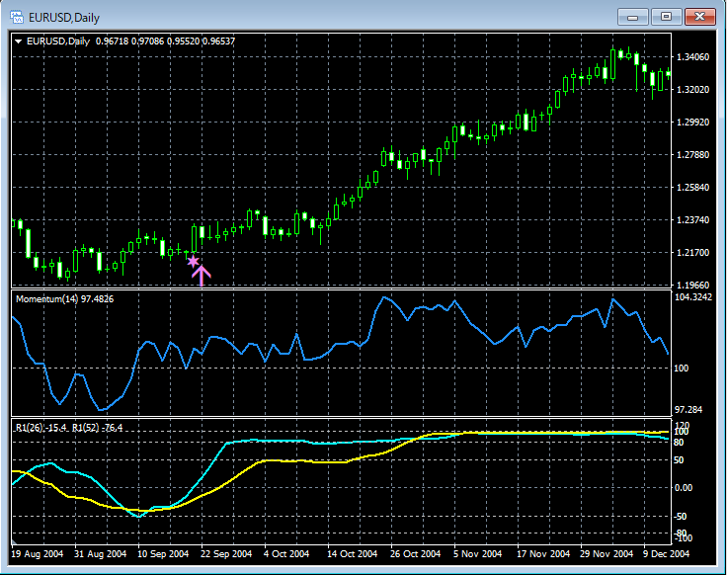Click the 19 Aug 2004 date label
728x575 pixels.
[40, 554]
